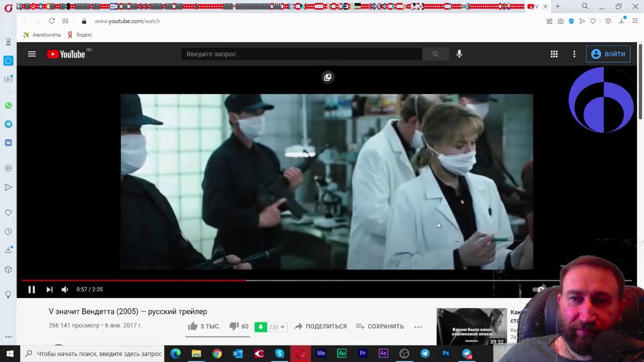Screen dimensions: 644x362
Task: Open YouTube hamburger guide menu
Action: [32, 54]
